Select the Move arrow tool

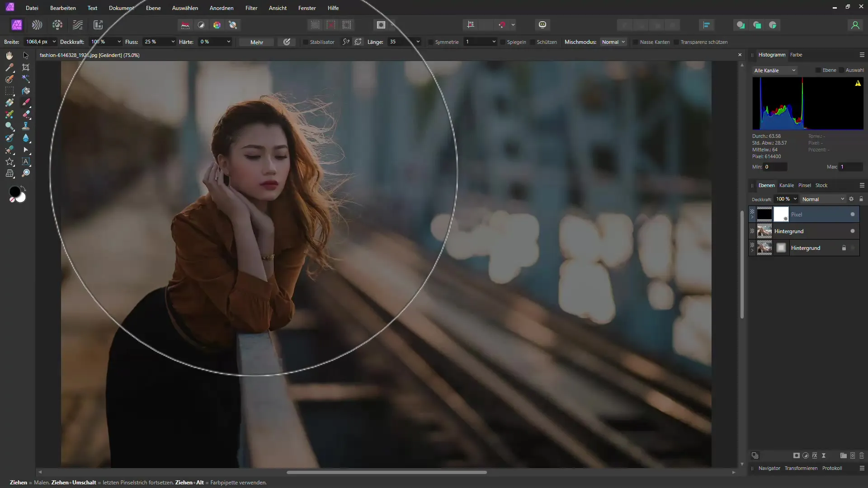[26, 56]
